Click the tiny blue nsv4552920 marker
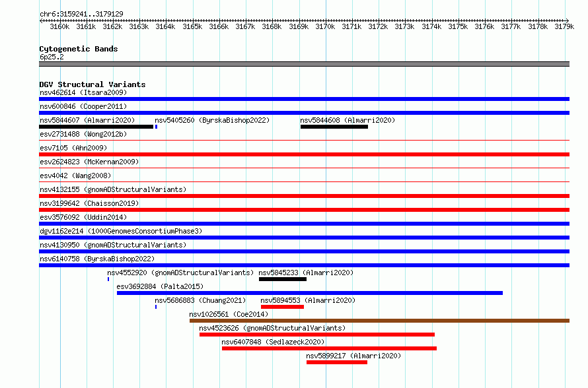 pos(108,279)
